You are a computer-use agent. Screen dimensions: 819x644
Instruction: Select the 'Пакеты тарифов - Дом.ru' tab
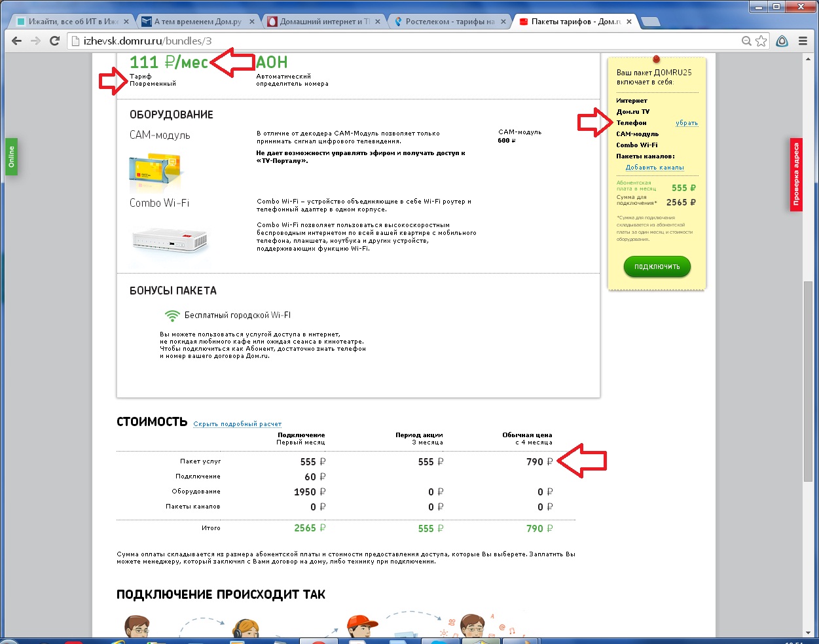[x=575, y=21]
